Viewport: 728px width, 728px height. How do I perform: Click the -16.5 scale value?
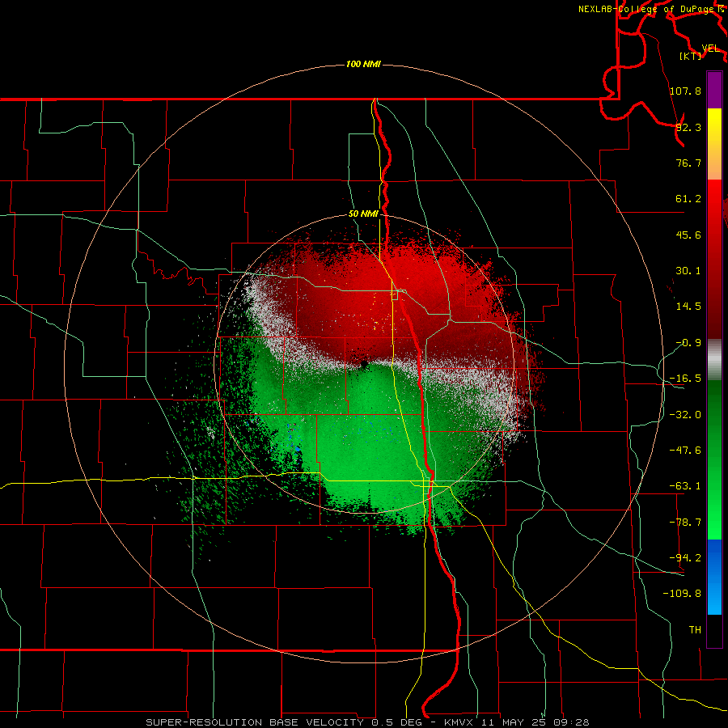685,379
